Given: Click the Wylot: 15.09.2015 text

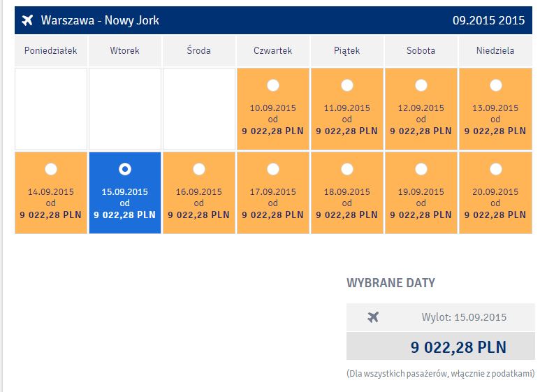Looking at the screenshot, I should [464, 317].
